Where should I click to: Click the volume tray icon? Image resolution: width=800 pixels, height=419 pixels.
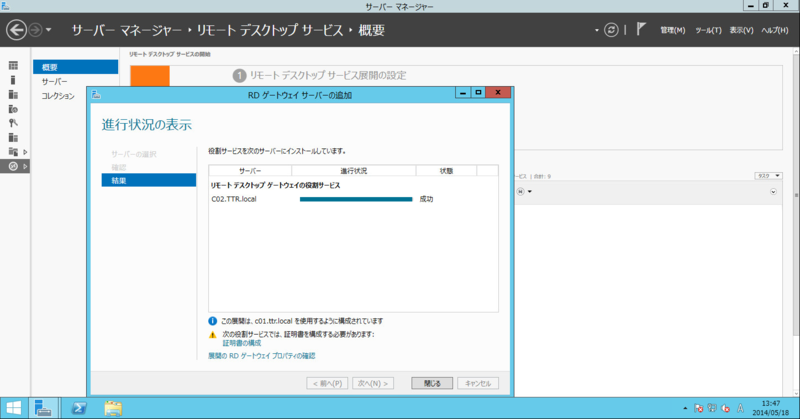pos(725,408)
